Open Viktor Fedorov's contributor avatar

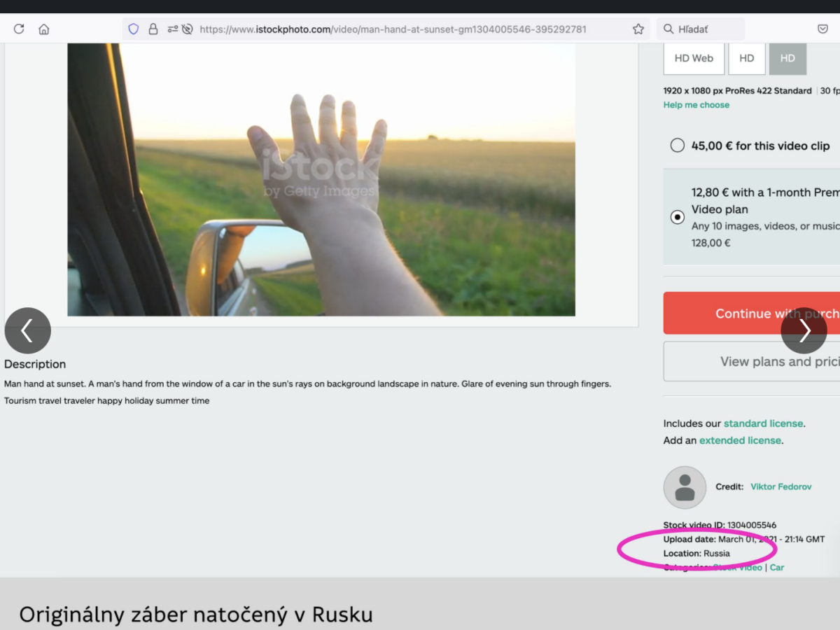coord(685,487)
